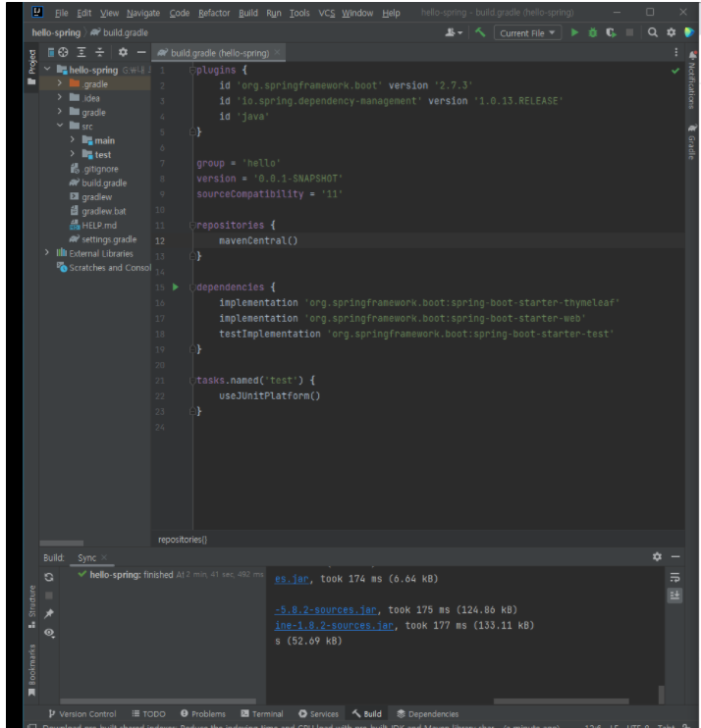Expand the .idea folder
701x728 pixels.
coord(60,97)
